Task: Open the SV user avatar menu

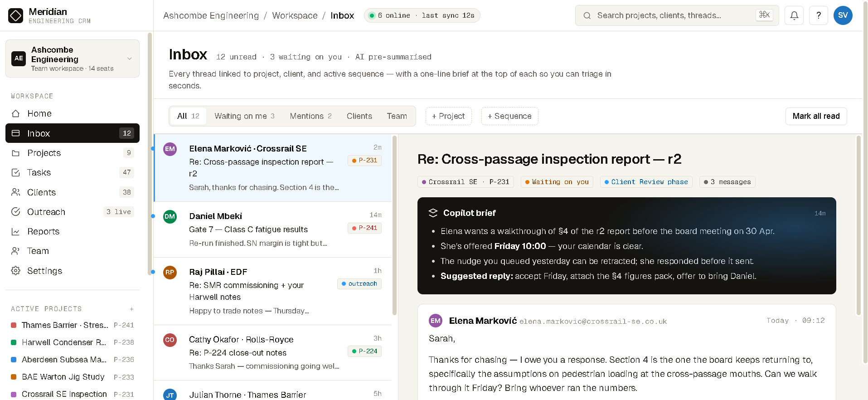Action: pyautogui.click(x=843, y=15)
